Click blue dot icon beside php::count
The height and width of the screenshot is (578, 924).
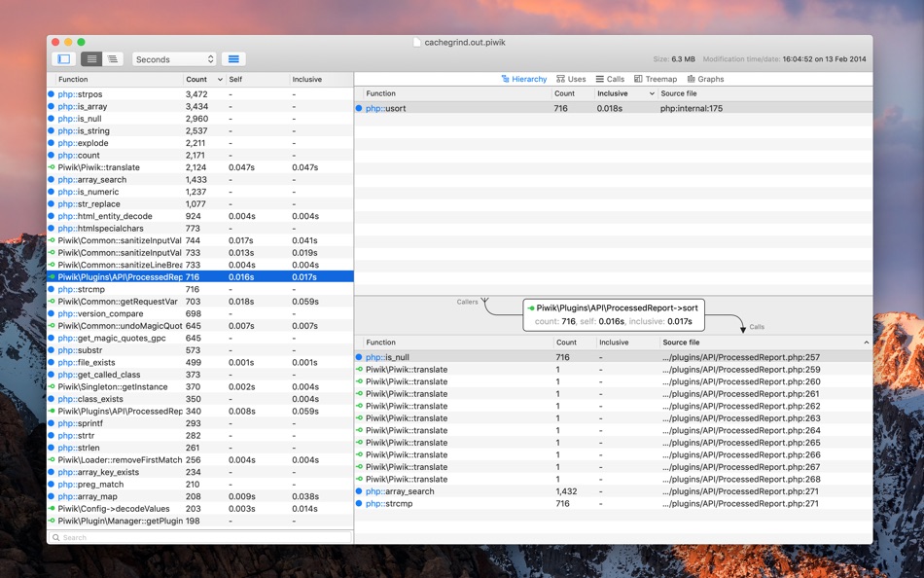[52, 155]
